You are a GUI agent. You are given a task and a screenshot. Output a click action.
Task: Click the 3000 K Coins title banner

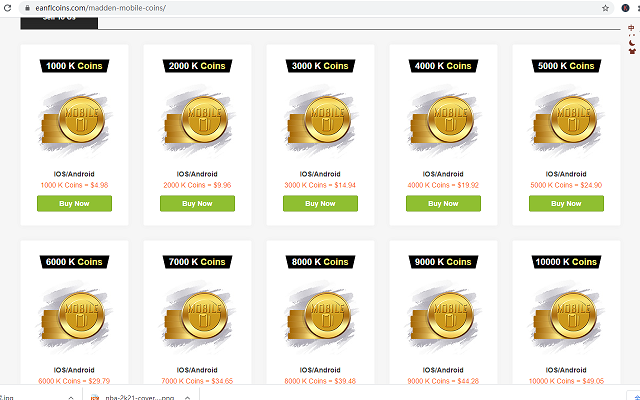(x=320, y=66)
